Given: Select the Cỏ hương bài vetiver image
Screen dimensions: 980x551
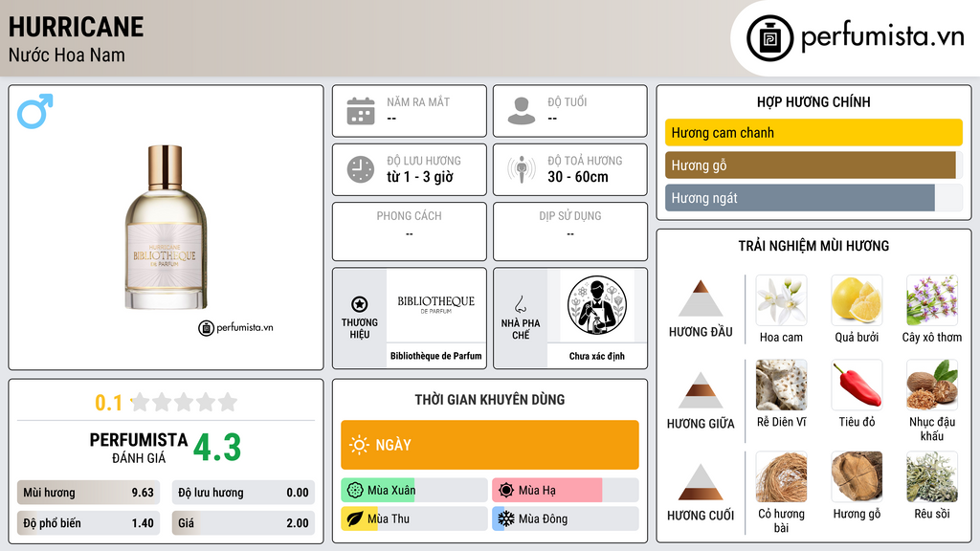Looking at the screenshot, I should (x=781, y=477).
